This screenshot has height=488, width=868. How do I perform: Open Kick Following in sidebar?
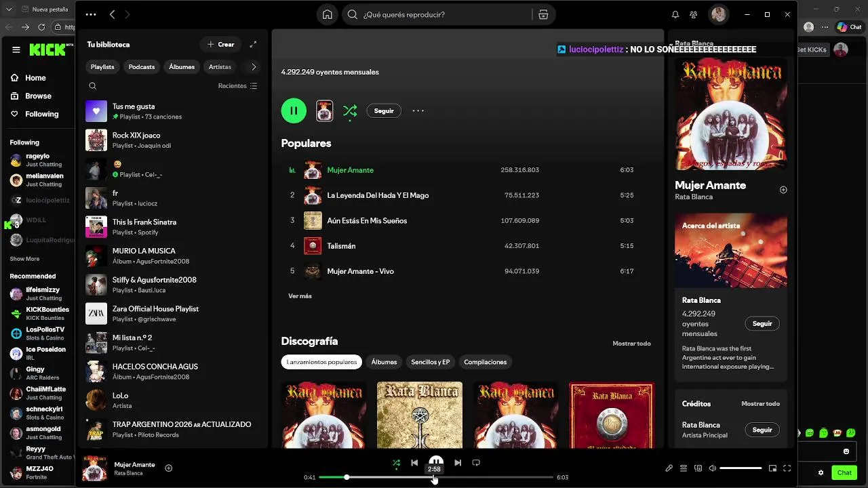pos(35,114)
